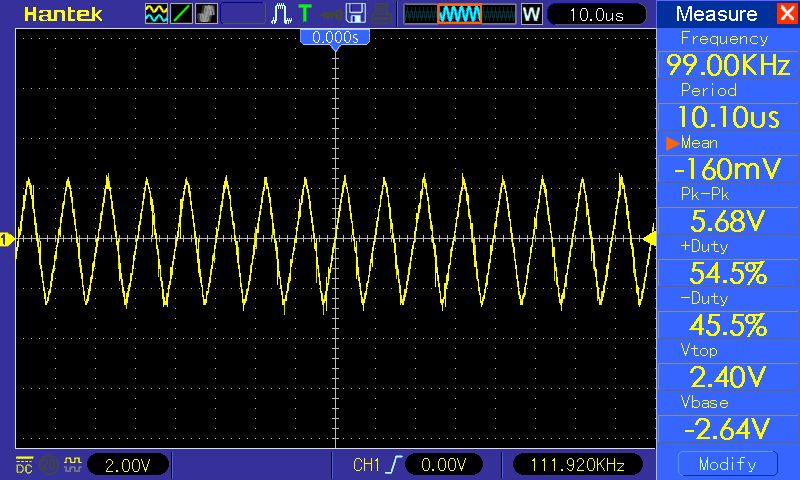Click the 111.920KHz frequency counter readout

tap(578, 465)
